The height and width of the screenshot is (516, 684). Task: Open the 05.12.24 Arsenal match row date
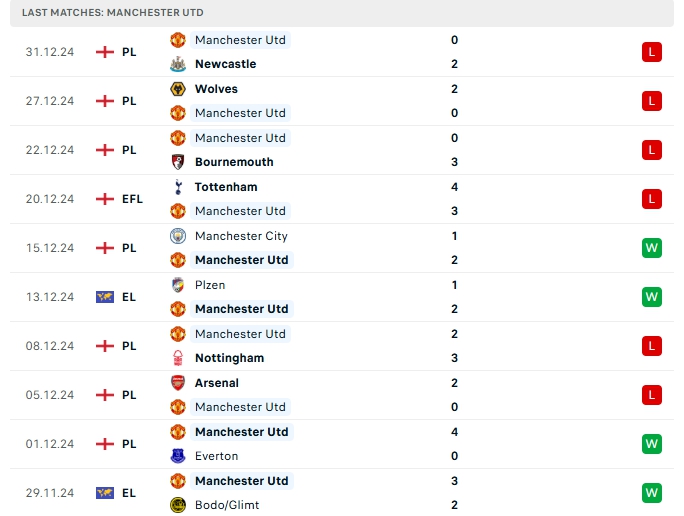[50, 395]
